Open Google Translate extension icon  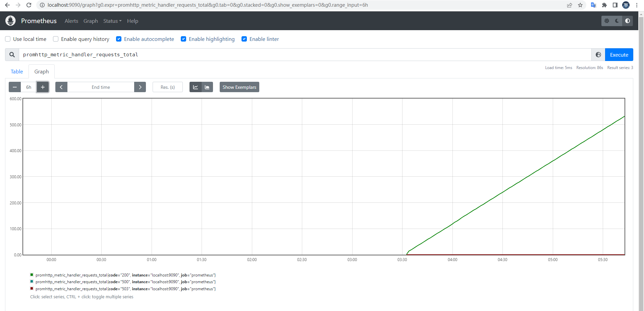point(593,5)
